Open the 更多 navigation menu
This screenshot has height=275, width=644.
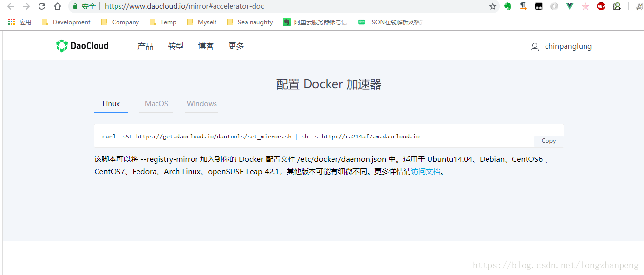(236, 46)
